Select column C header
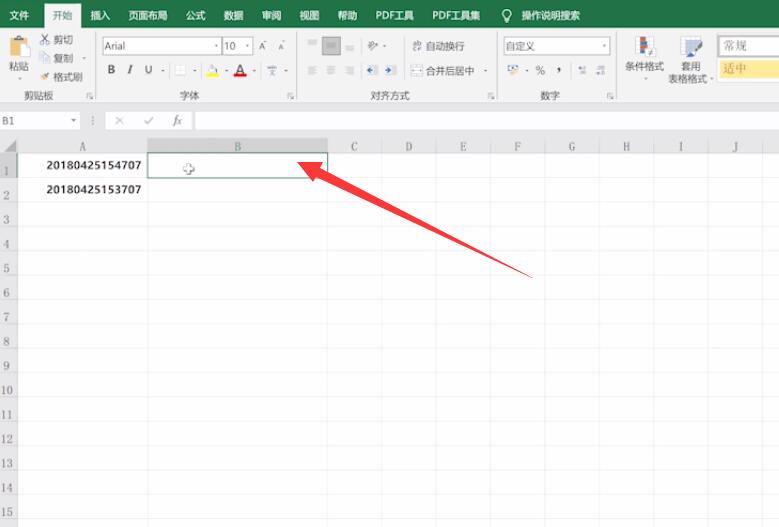This screenshot has height=527, width=779. tap(354, 147)
